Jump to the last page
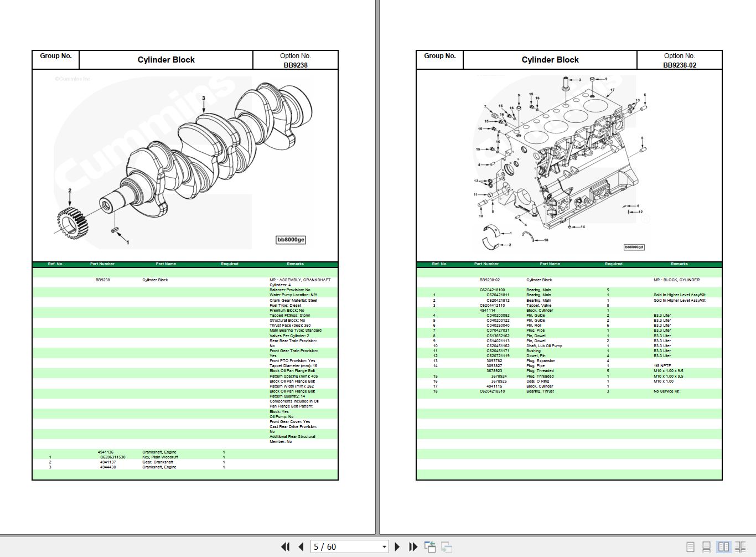The height and width of the screenshot is (557, 756). coord(412,546)
